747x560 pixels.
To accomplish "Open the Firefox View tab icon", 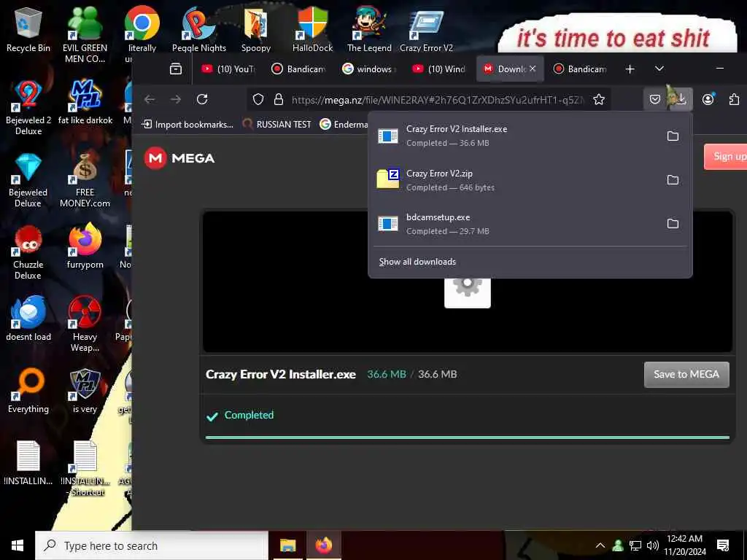I will click(x=176, y=69).
